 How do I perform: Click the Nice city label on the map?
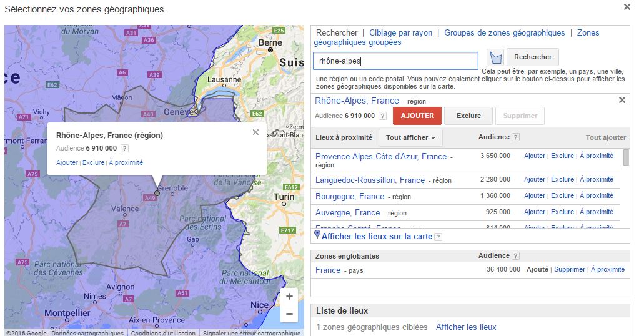tap(260, 305)
